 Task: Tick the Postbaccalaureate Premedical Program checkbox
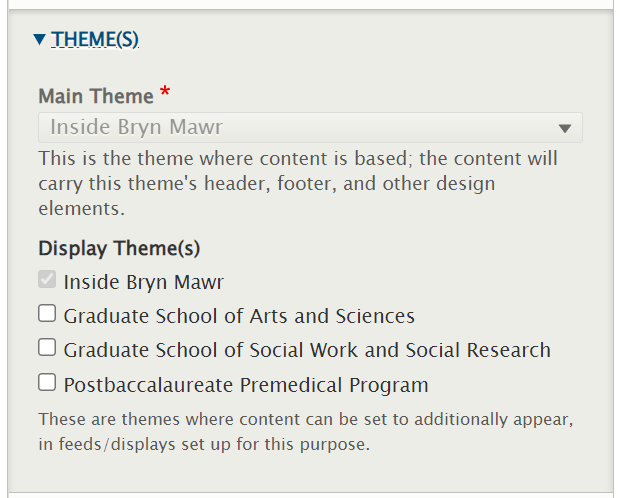pyautogui.click(x=47, y=382)
